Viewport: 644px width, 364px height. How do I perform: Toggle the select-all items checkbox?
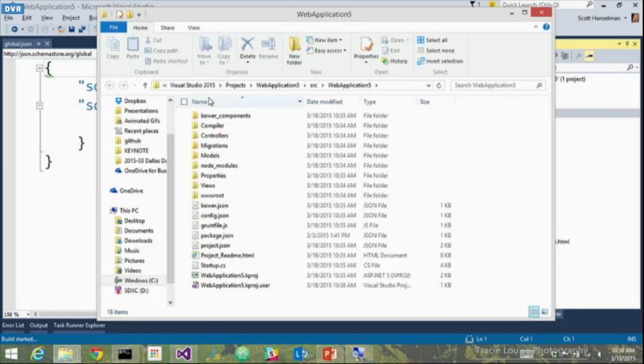(x=184, y=102)
